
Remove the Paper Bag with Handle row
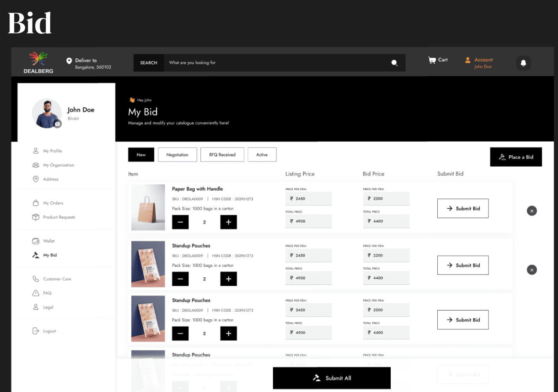click(x=532, y=211)
